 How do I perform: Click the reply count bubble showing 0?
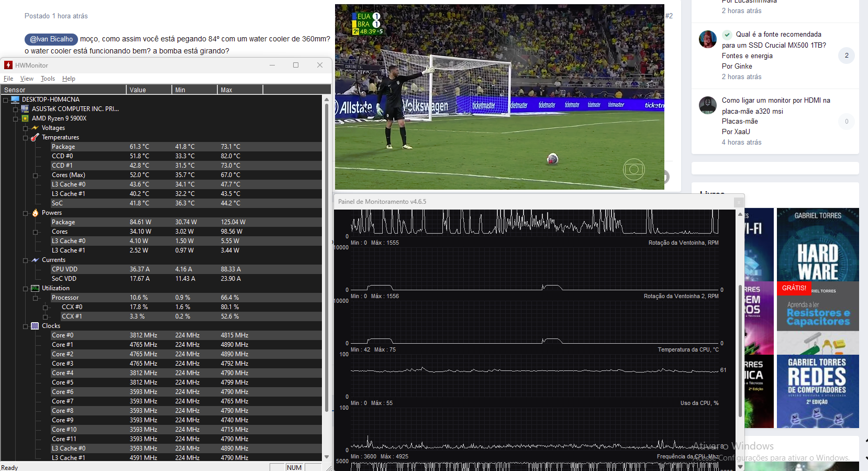[847, 122]
